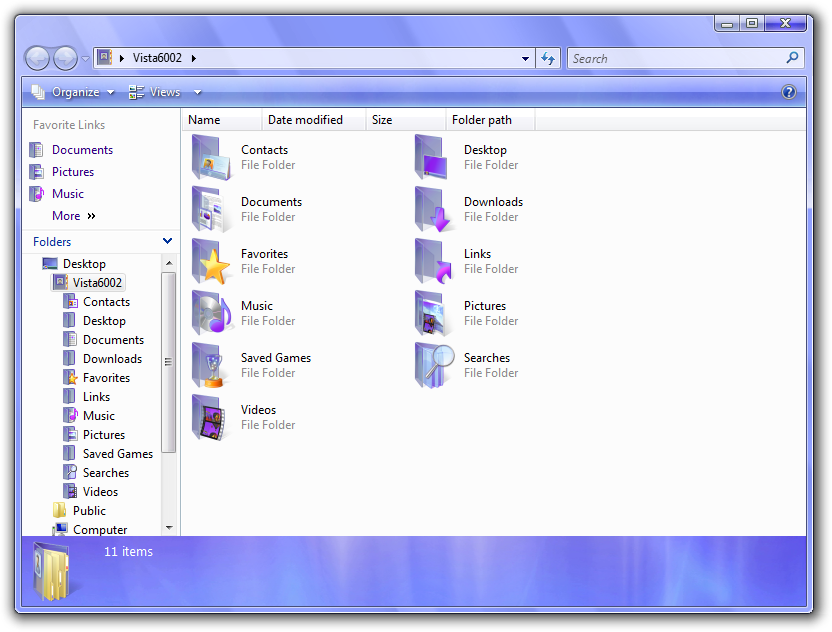Open the Views dropdown arrow

point(197,92)
